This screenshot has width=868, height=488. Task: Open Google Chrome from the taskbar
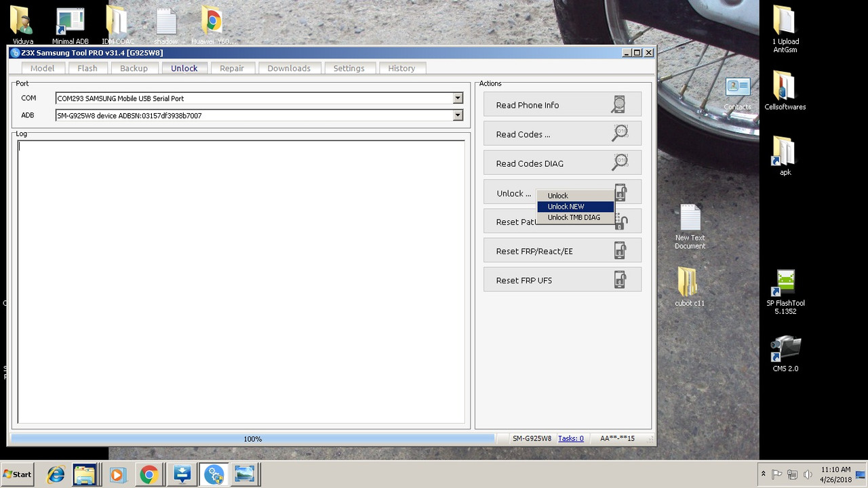149,474
